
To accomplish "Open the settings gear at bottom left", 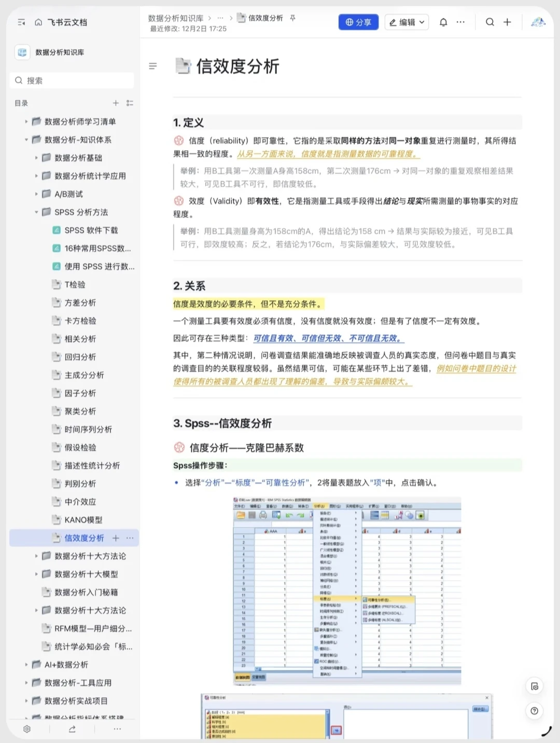I will (26, 728).
